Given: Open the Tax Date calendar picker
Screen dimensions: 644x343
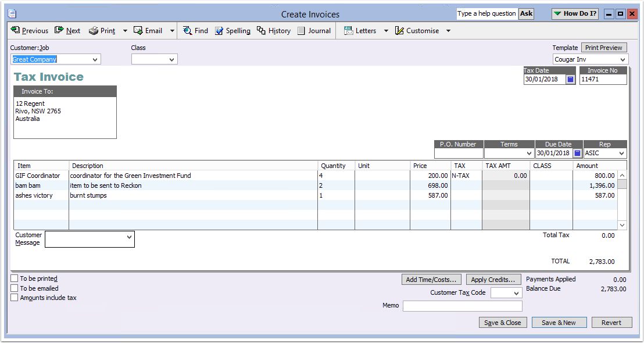Looking at the screenshot, I should 570,80.
